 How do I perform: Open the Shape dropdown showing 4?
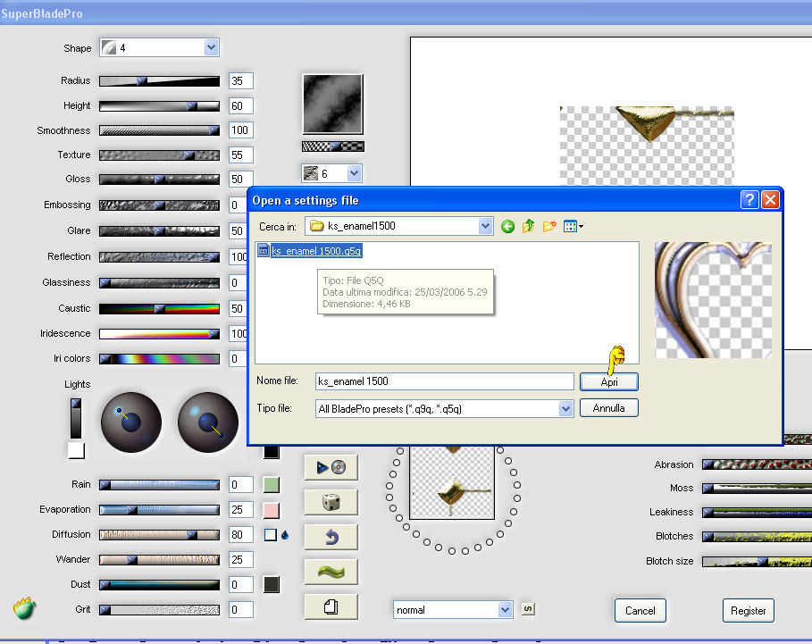(x=211, y=48)
